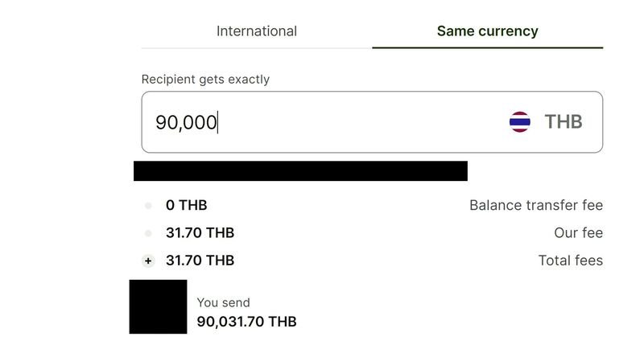Select the Same currency tab
This screenshot has height=353, width=644.
coord(487,31)
